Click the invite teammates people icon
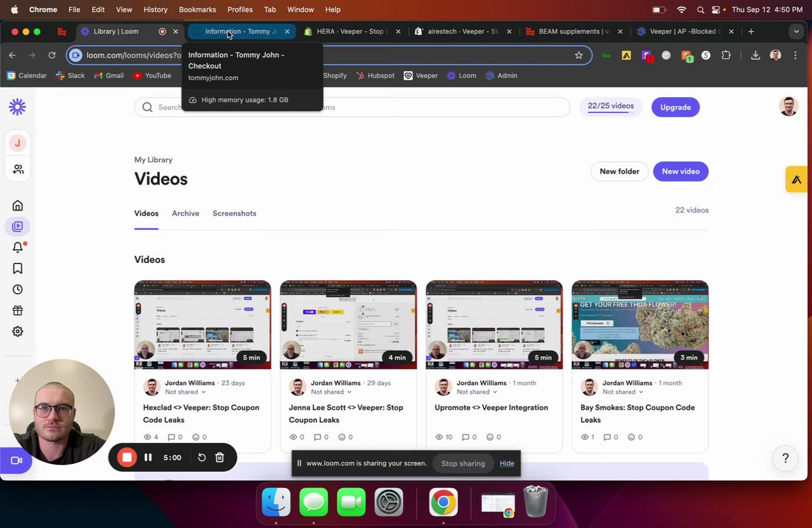Image resolution: width=812 pixels, height=528 pixels. click(x=18, y=169)
